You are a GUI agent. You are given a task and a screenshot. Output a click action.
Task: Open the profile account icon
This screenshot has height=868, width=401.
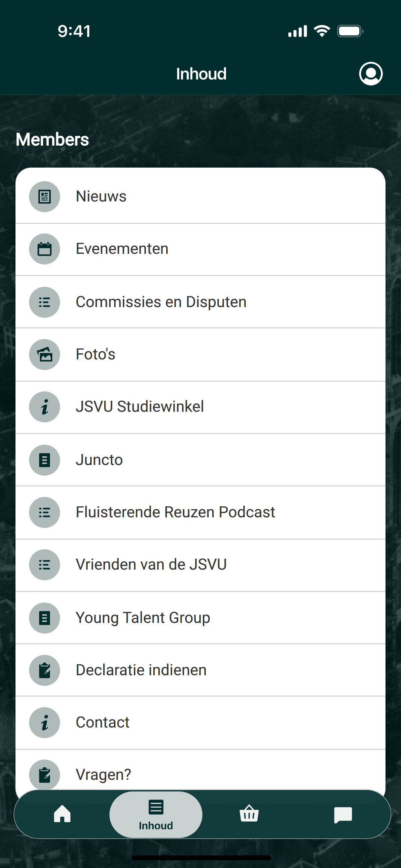tap(371, 73)
